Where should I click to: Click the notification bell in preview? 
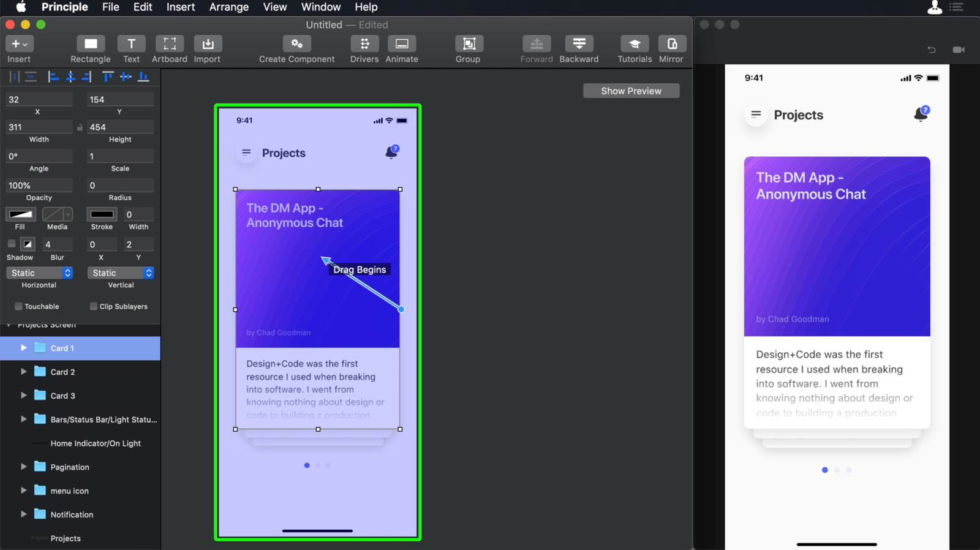921,114
